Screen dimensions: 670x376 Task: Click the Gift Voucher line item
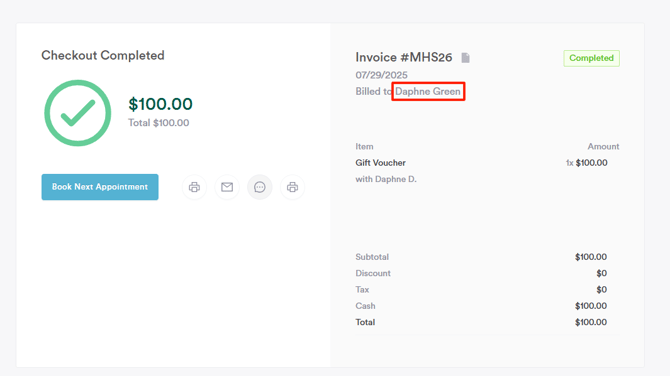click(x=380, y=163)
